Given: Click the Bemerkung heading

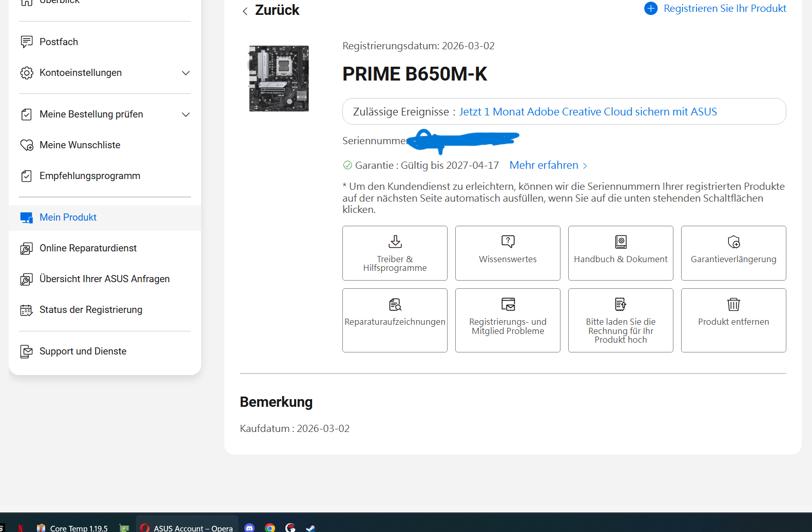Looking at the screenshot, I should 276,402.
